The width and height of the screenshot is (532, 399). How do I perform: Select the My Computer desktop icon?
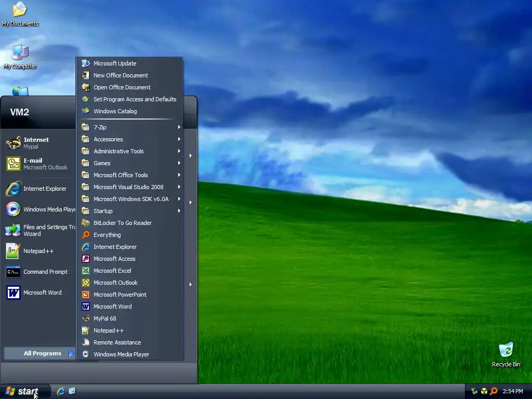20,57
